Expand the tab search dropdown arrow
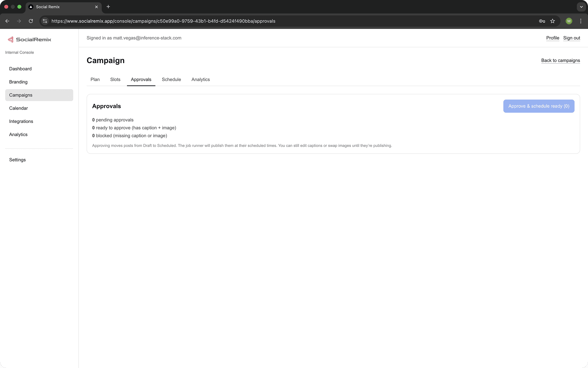This screenshot has height=368, width=588. [x=581, y=7]
